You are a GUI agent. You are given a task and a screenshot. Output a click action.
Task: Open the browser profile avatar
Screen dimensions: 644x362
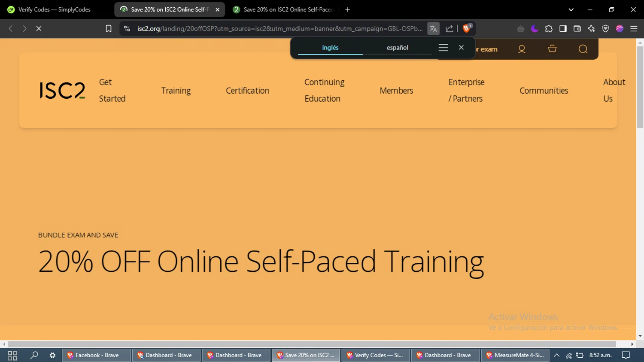coord(620,29)
